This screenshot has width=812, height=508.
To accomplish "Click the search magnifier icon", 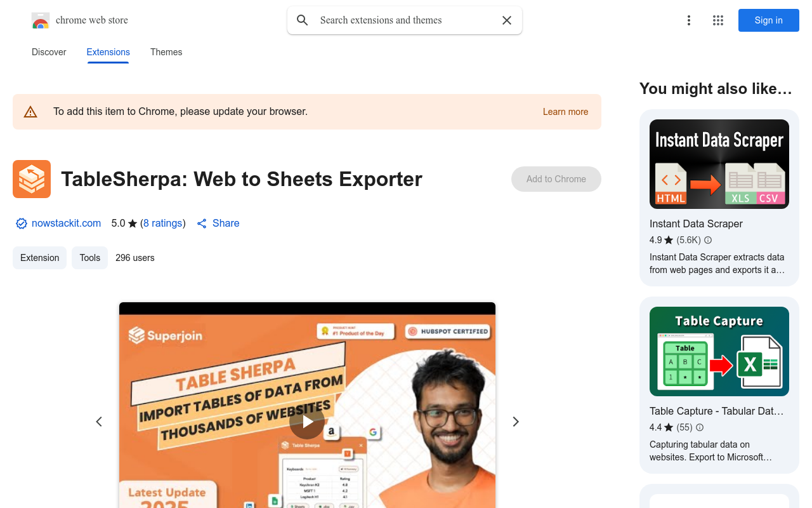I will coord(303,20).
